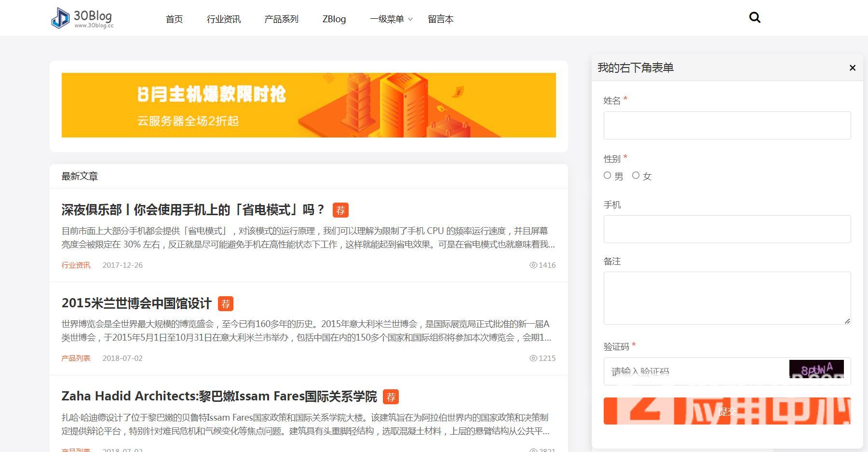Select the 女 radio button
The height and width of the screenshot is (452, 868).
coord(636,176)
